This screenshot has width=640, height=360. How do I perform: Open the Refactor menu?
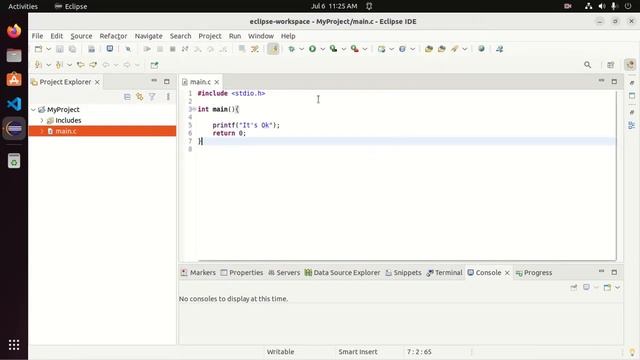(113, 36)
